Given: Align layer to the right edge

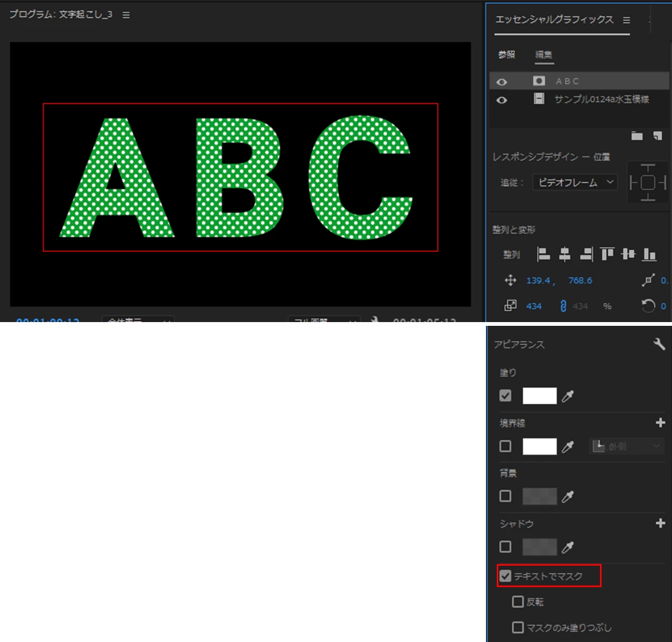Looking at the screenshot, I should tap(587, 254).
